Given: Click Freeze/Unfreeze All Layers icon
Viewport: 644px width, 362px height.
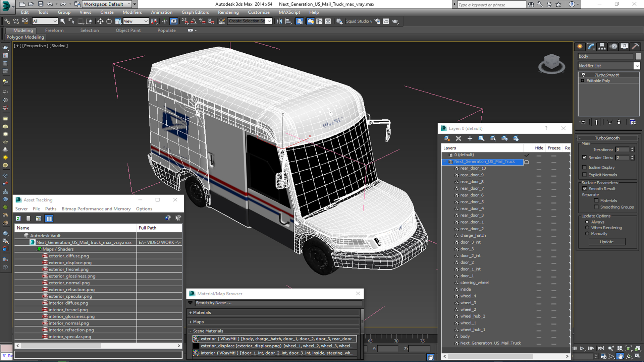Looking at the screenshot, I should 516,138.
